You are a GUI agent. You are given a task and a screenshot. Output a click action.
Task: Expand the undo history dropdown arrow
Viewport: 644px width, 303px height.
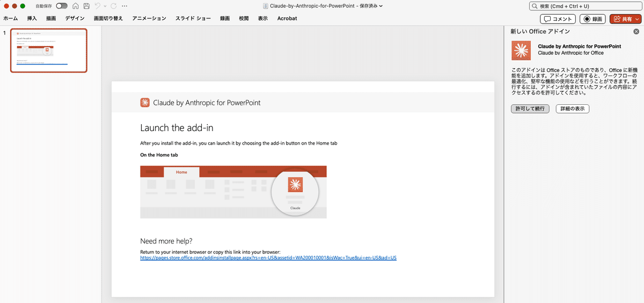click(x=104, y=6)
